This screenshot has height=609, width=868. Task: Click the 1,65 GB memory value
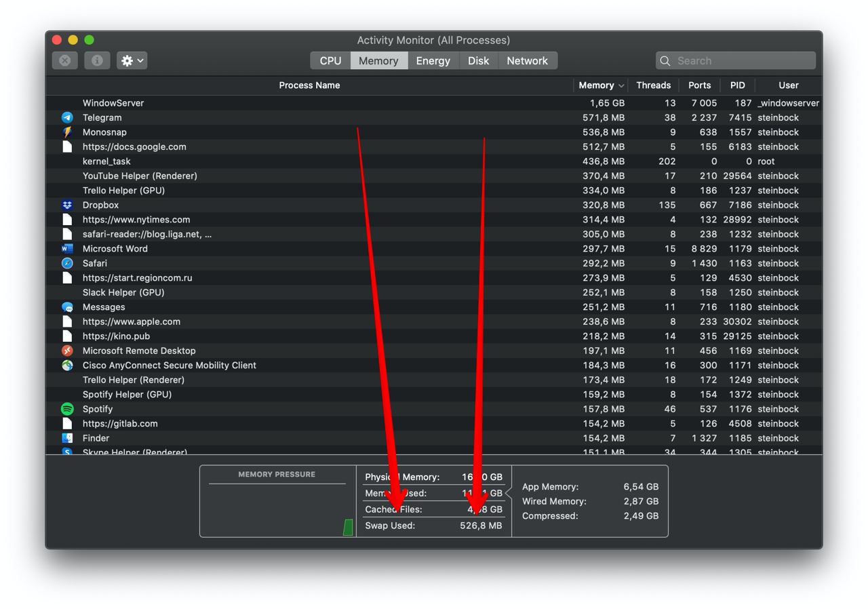coord(607,103)
